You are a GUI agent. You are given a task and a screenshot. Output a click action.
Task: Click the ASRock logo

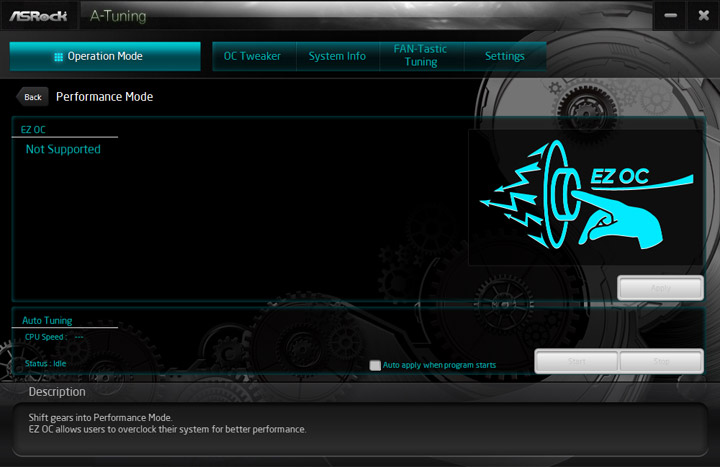click(x=39, y=16)
